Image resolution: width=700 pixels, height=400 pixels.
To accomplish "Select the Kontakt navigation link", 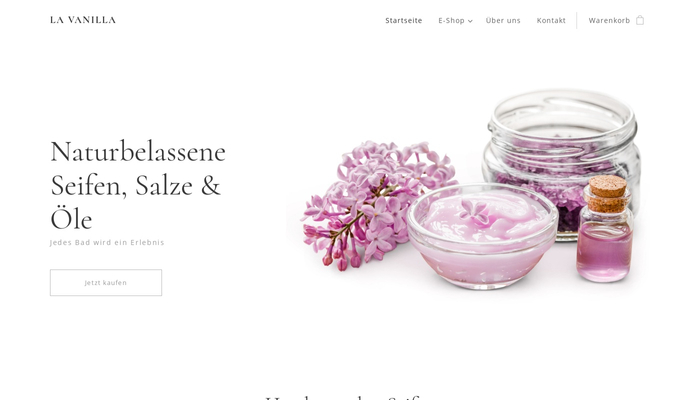I will point(551,21).
